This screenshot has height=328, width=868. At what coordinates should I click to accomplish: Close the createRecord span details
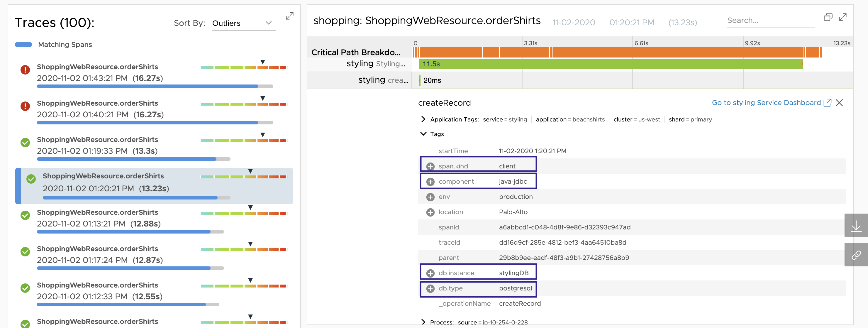point(839,103)
